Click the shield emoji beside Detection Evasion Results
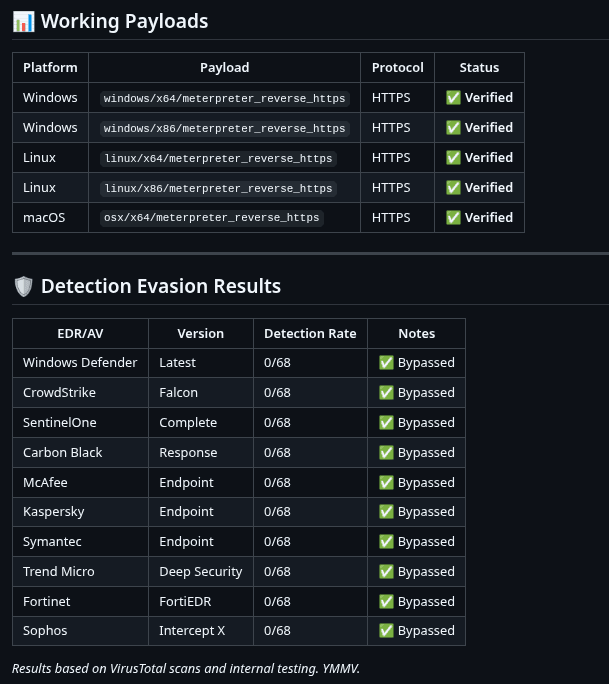 (24, 287)
